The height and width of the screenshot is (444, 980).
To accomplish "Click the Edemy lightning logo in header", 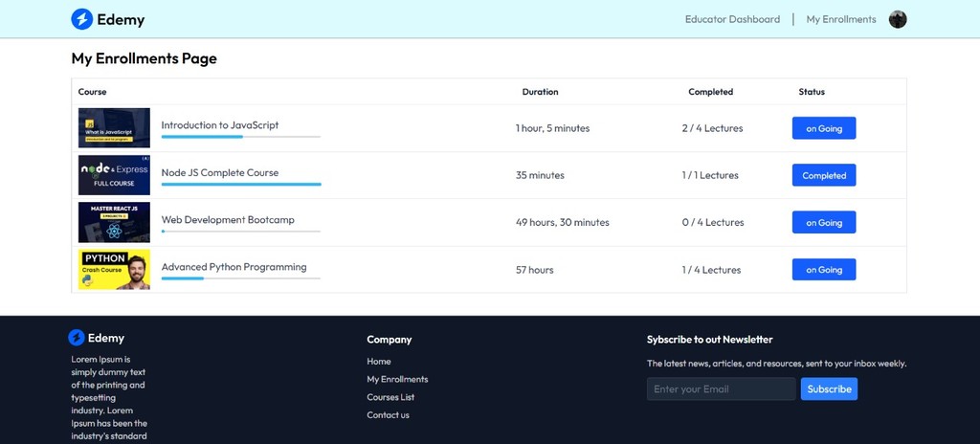I will click(x=82, y=19).
